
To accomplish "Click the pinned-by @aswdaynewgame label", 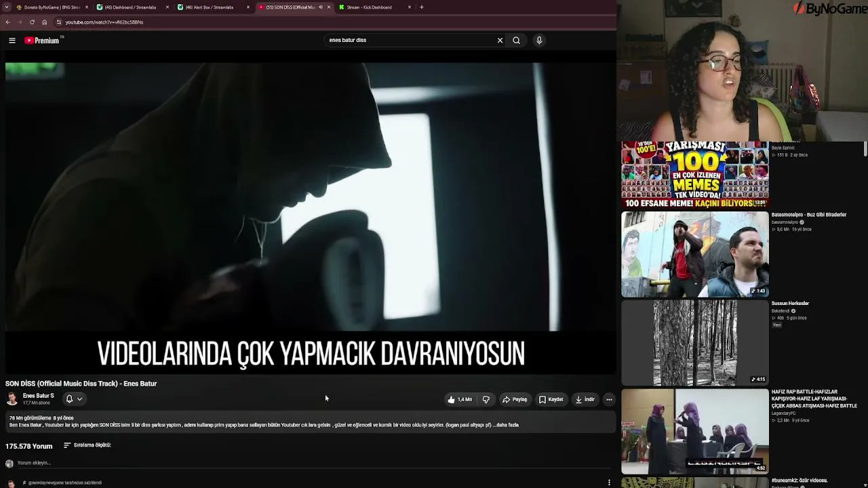I will tap(64, 483).
